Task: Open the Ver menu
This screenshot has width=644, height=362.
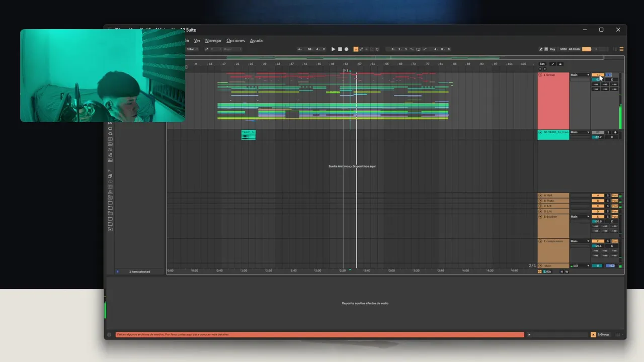Action: point(197,41)
